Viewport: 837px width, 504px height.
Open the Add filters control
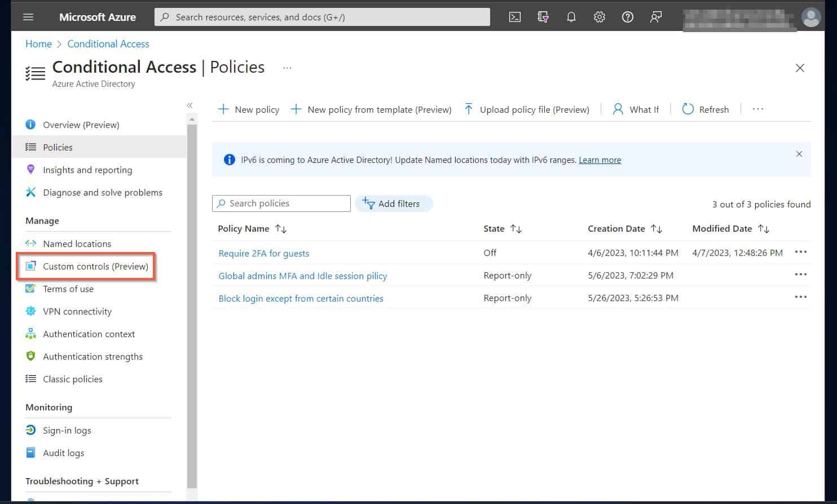tap(394, 204)
